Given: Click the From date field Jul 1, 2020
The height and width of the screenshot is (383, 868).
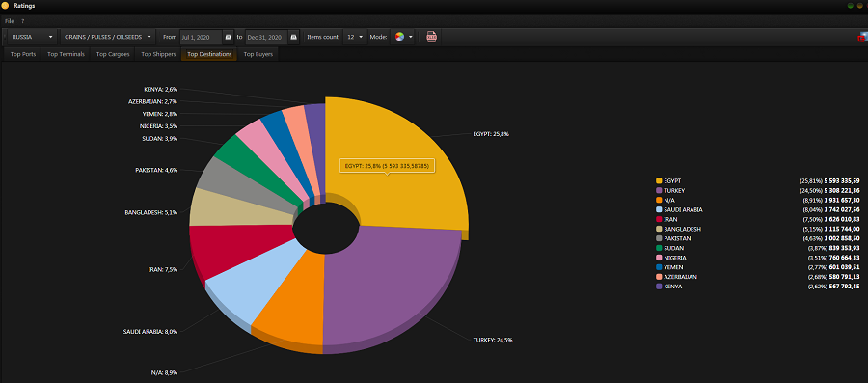Looking at the screenshot, I should coord(201,37).
